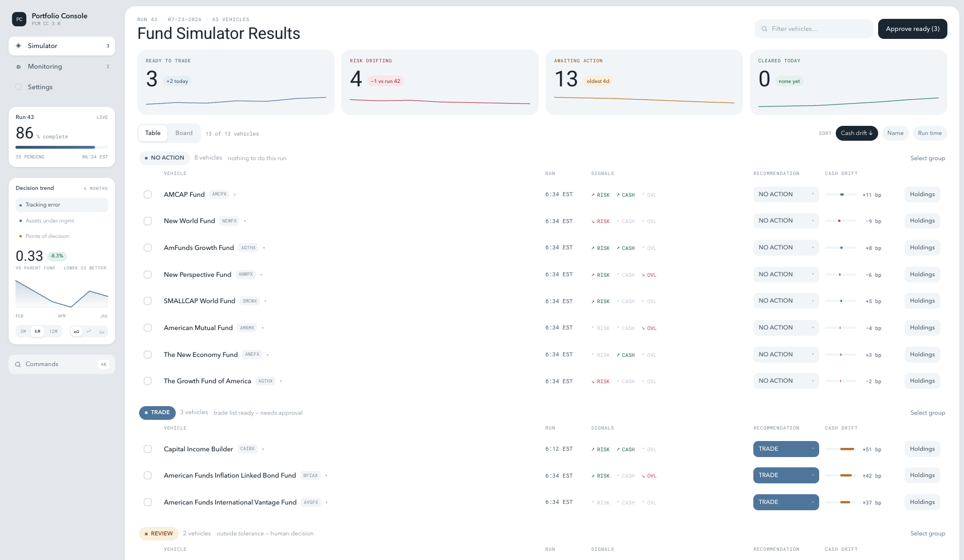
Task: Sort vehicles by Run time
Action: [930, 133]
